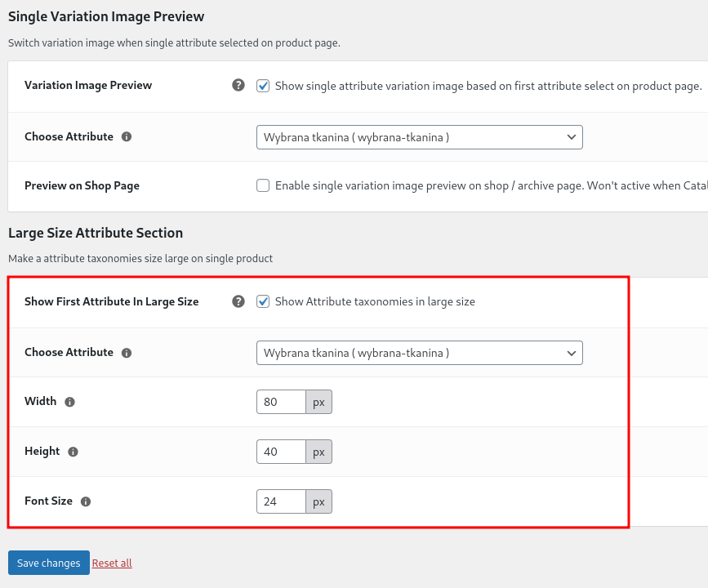This screenshot has height=588, width=708.
Task: Click Reset all link
Action: click(112, 563)
